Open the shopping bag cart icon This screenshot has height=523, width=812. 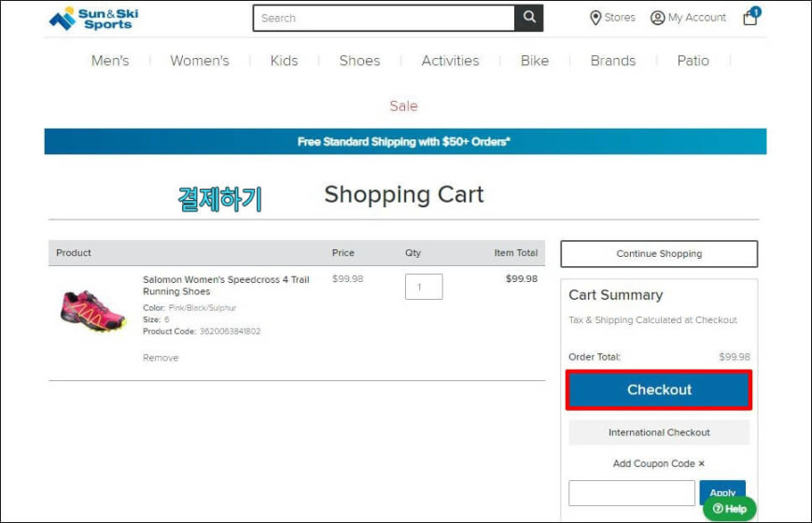tap(751, 17)
